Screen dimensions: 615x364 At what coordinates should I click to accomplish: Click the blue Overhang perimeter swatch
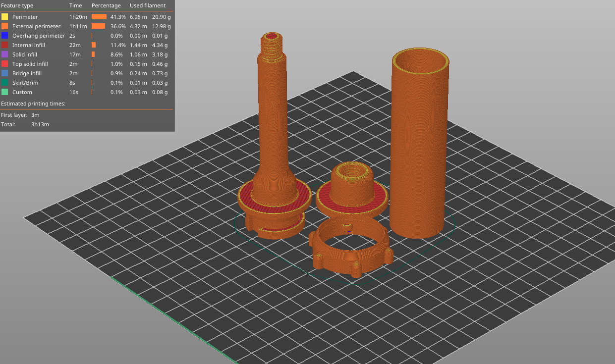pos(5,36)
